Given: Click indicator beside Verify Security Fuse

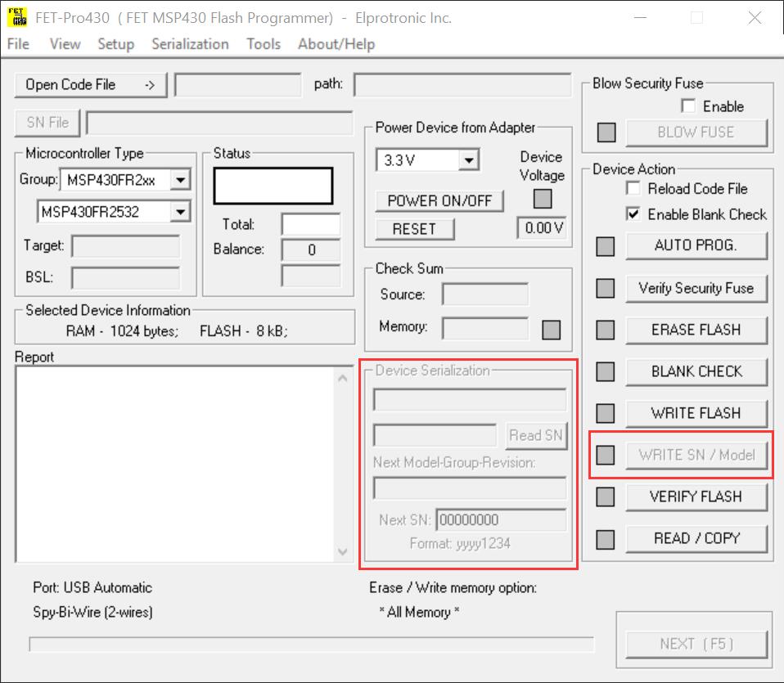Looking at the screenshot, I should (605, 288).
